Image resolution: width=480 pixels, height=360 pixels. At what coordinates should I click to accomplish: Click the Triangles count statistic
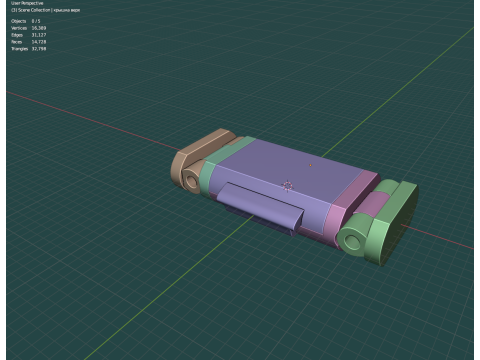coord(29,49)
